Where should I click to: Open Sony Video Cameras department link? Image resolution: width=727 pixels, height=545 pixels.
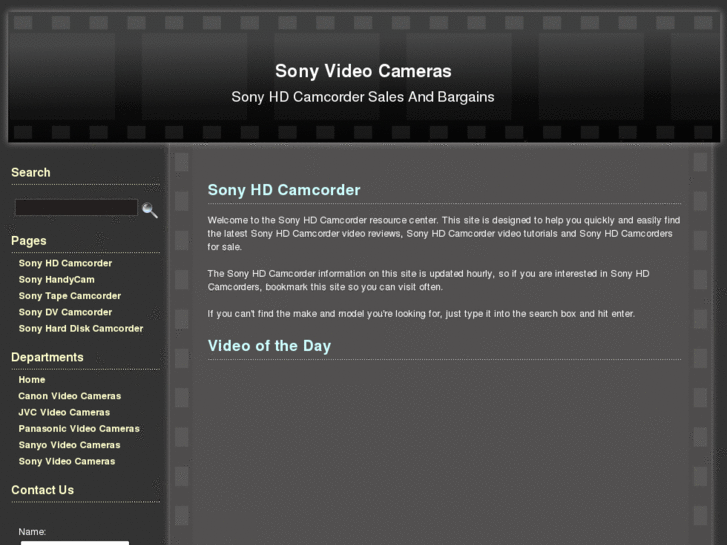(67, 461)
